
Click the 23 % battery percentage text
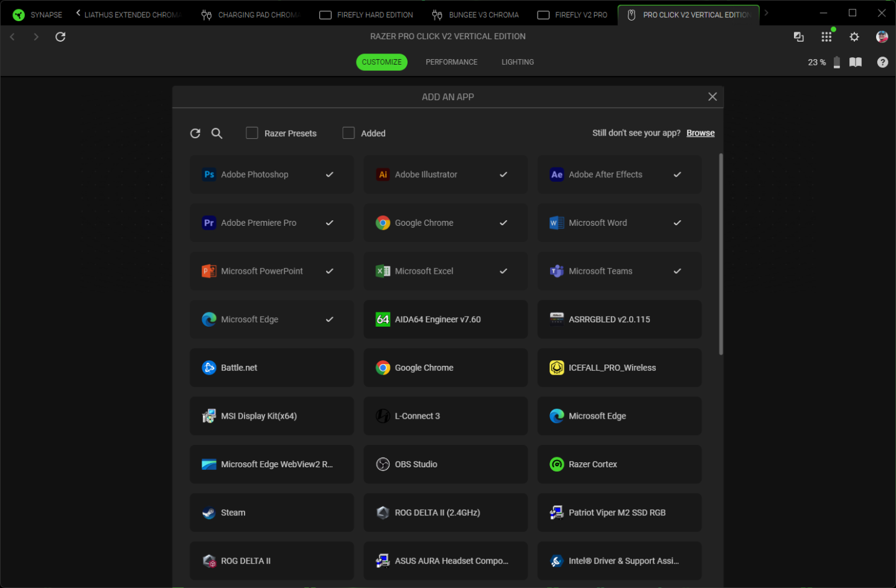pyautogui.click(x=817, y=62)
